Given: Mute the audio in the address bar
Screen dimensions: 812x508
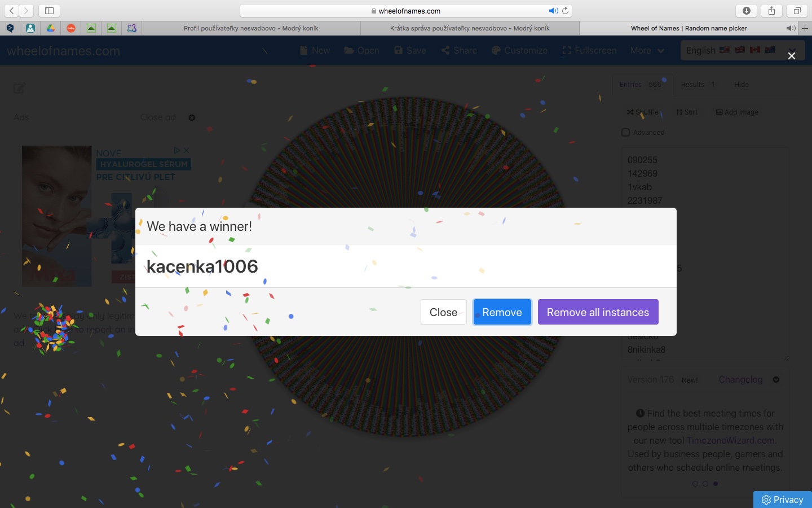Looking at the screenshot, I should (x=553, y=11).
